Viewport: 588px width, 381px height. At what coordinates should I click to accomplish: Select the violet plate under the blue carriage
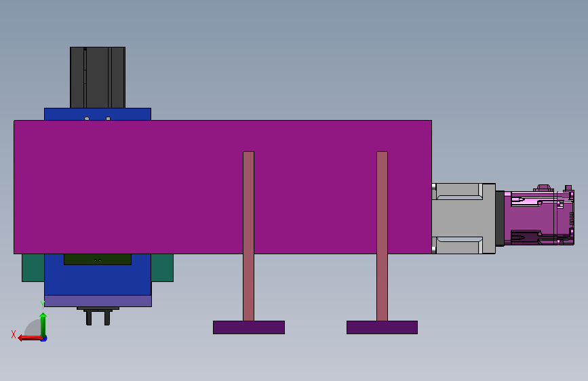(x=98, y=301)
